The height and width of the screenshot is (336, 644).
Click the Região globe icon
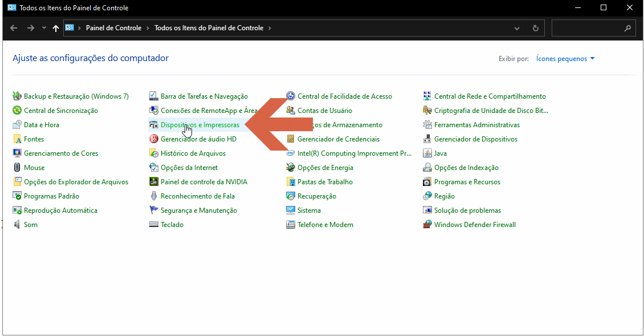pos(427,196)
